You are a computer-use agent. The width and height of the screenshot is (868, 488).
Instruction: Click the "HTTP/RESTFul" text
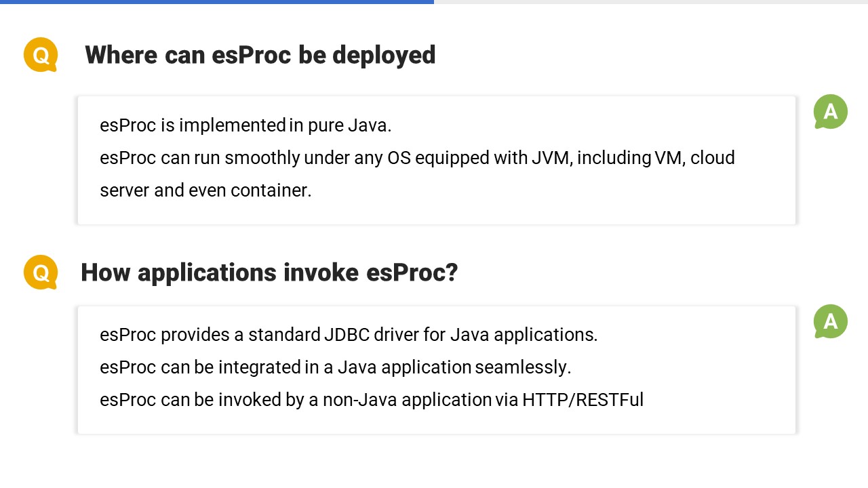point(583,400)
